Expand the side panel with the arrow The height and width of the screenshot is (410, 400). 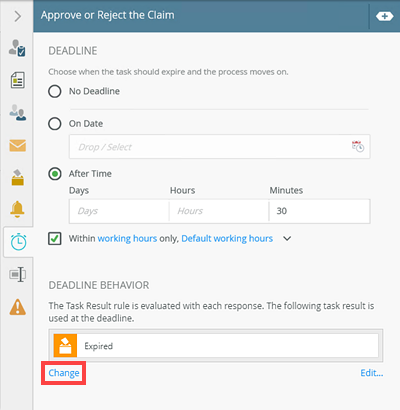(18, 16)
